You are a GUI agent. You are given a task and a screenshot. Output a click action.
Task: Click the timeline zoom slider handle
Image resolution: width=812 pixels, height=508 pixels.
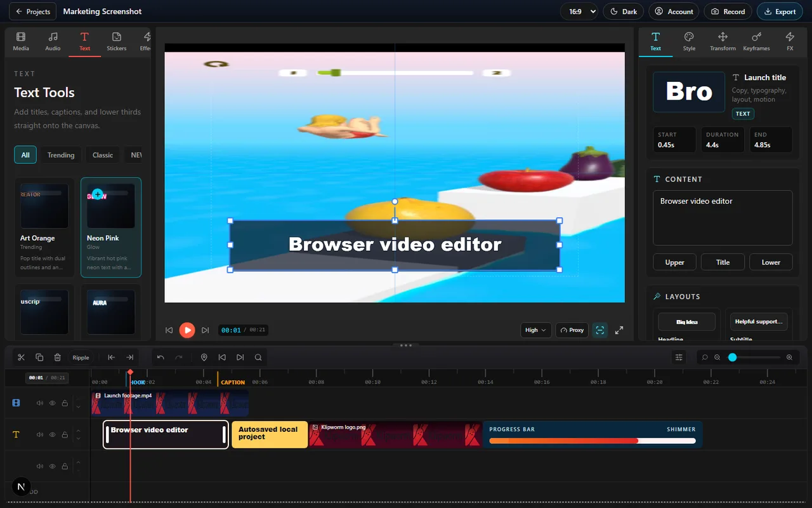tap(732, 358)
